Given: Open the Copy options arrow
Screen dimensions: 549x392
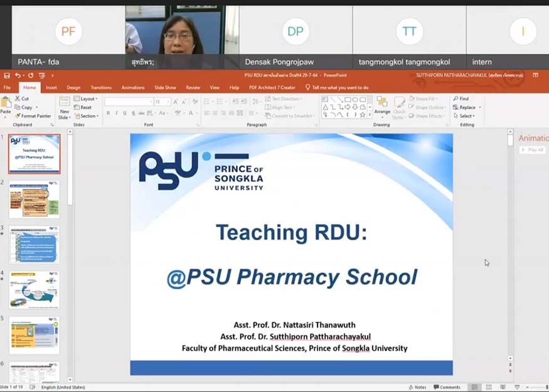Looking at the screenshot, I should (37, 107).
